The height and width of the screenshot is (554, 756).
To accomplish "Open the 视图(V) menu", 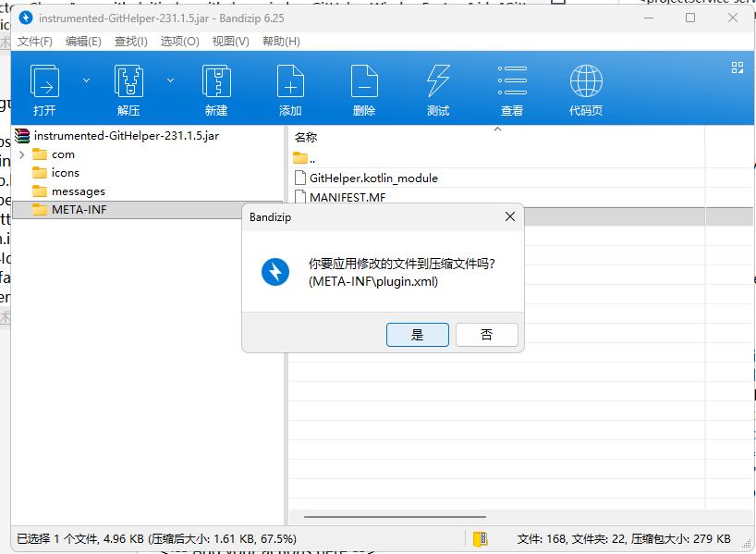I will 230,42.
